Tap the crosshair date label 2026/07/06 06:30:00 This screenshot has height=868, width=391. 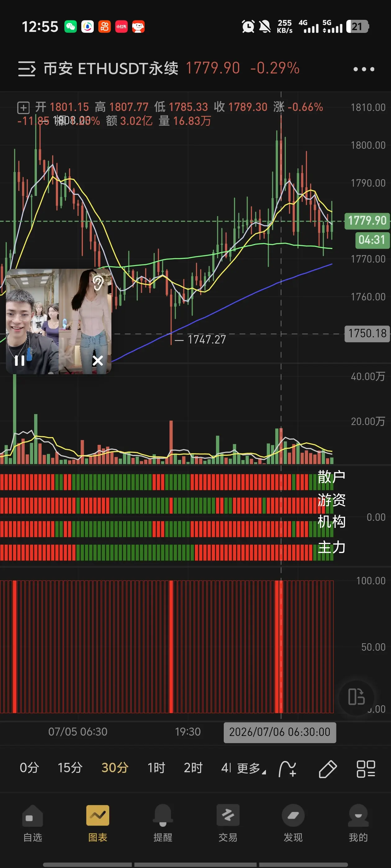(x=280, y=732)
